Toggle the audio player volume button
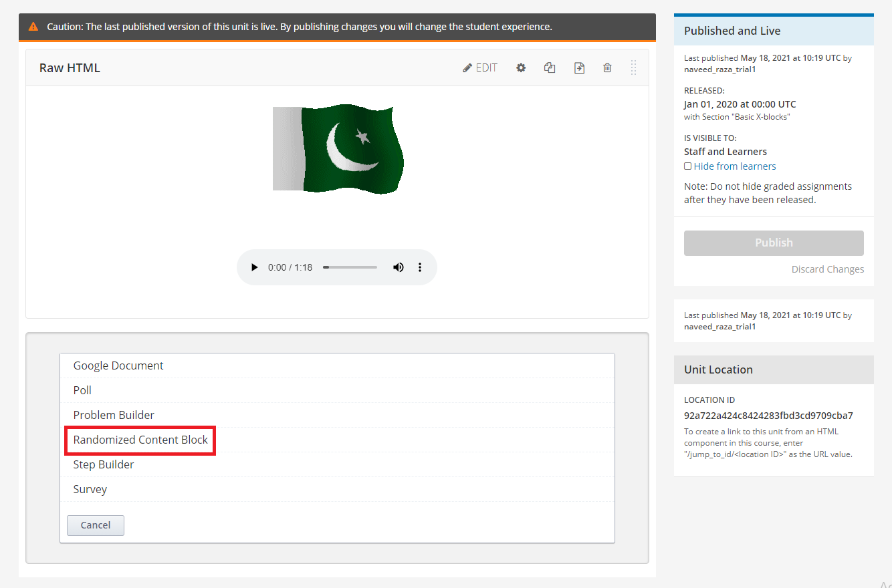This screenshot has height=588, width=892. (x=399, y=267)
